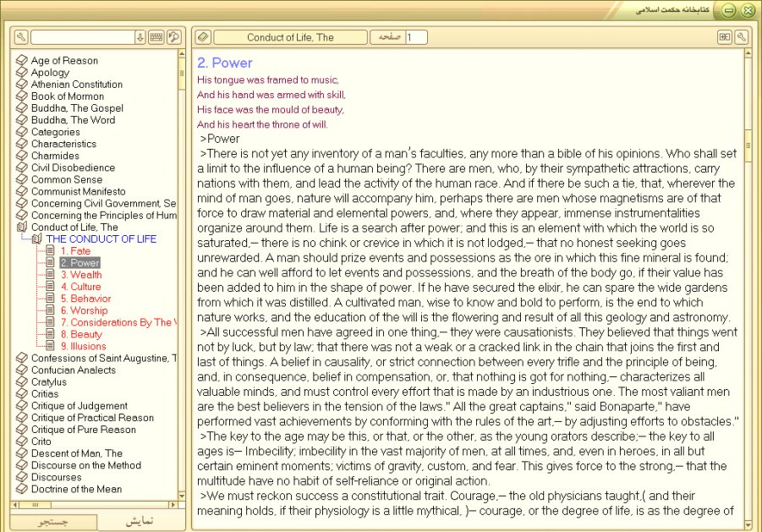Click the wrench tools icon in the reader toolbar

point(741,37)
